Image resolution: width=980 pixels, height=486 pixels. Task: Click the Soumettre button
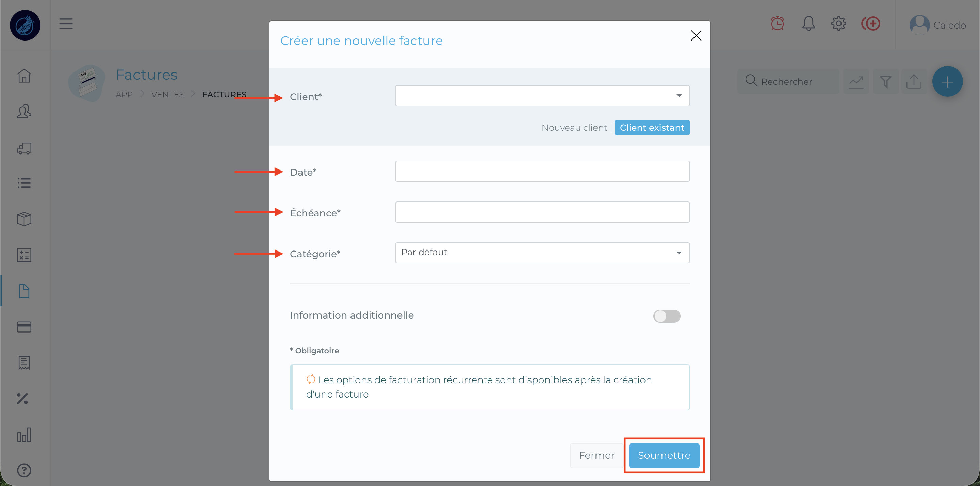pos(664,455)
